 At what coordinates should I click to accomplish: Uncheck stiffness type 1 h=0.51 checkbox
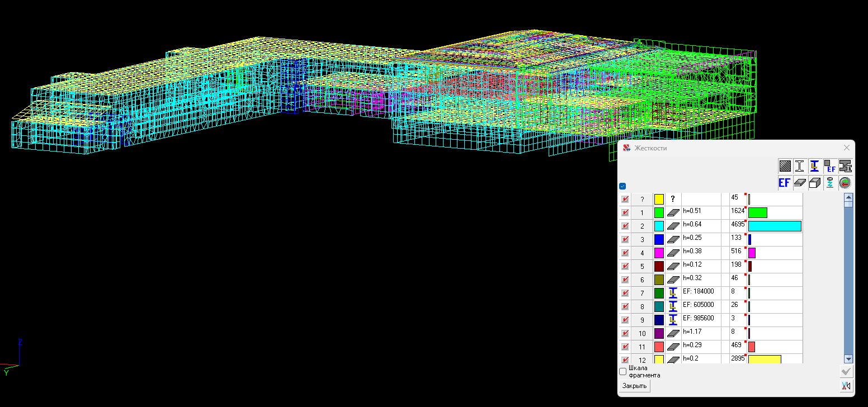pos(625,213)
